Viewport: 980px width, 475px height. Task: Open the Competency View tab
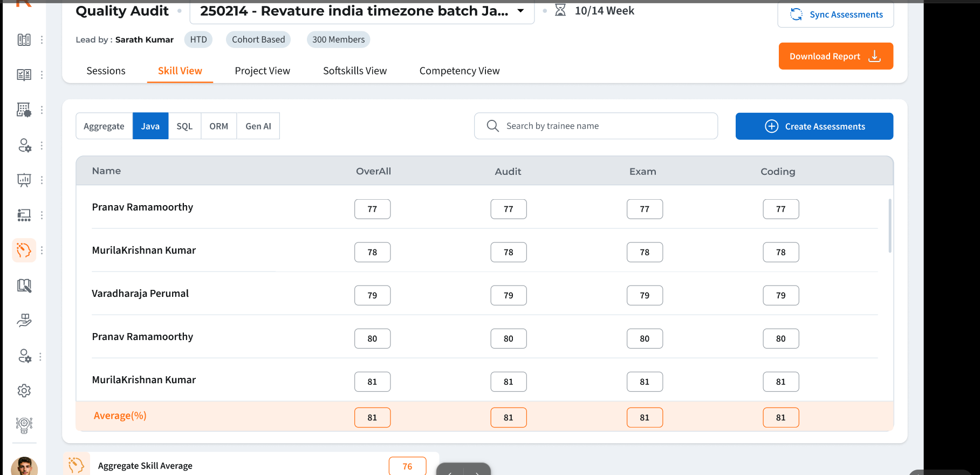coord(460,71)
